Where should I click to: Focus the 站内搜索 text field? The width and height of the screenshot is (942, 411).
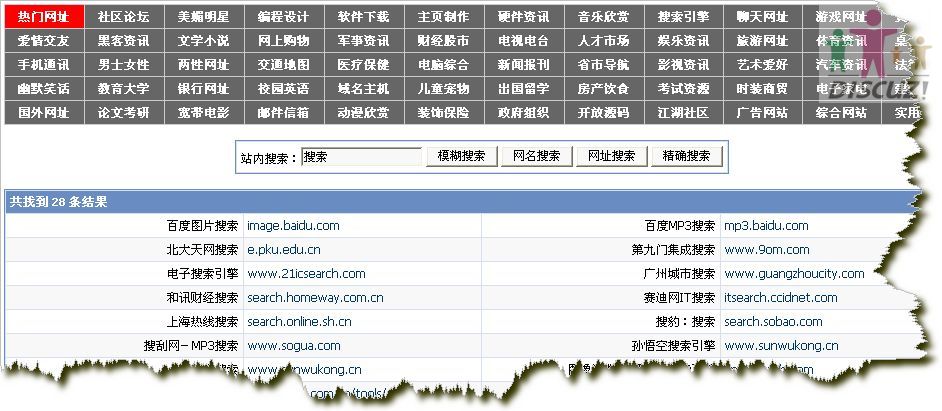point(362,157)
